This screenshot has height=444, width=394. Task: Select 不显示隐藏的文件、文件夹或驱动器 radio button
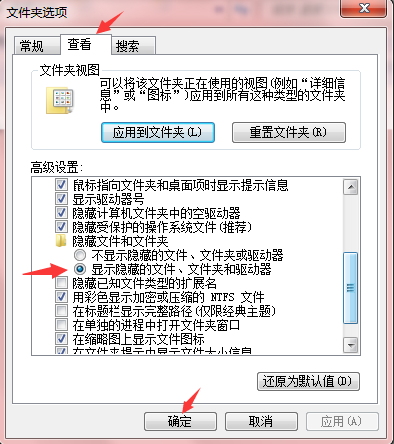80,255
